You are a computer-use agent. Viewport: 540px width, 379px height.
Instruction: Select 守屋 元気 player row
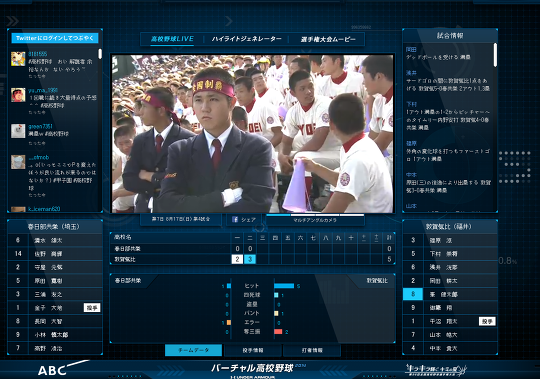point(55,267)
